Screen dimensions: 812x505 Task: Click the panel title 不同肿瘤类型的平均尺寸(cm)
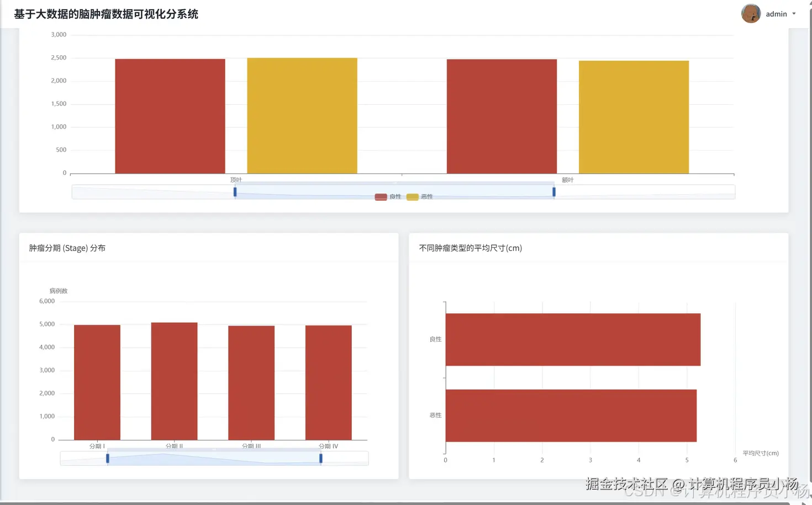point(470,248)
